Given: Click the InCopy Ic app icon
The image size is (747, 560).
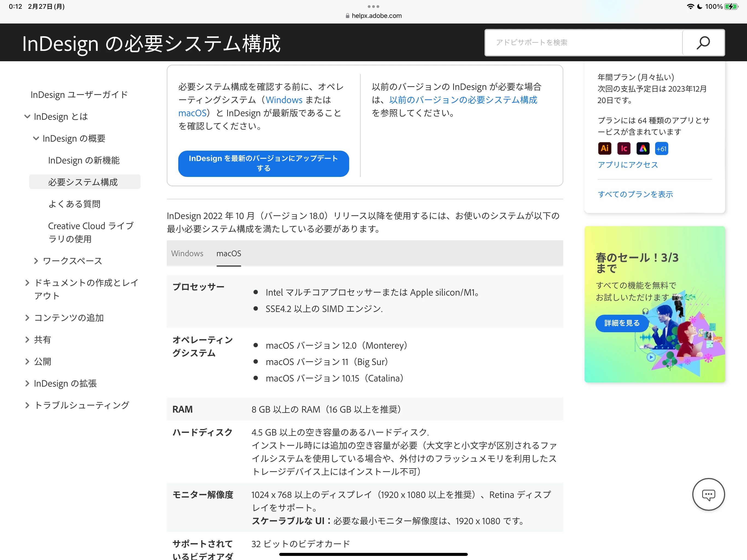Looking at the screenshot, I should click(x=623, y=148).
